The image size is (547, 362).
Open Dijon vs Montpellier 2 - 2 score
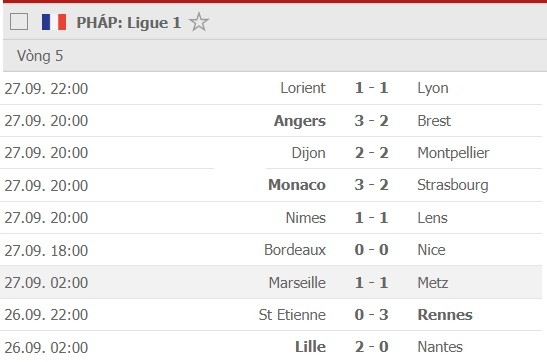pyautogui.click(x=372, y=153)
